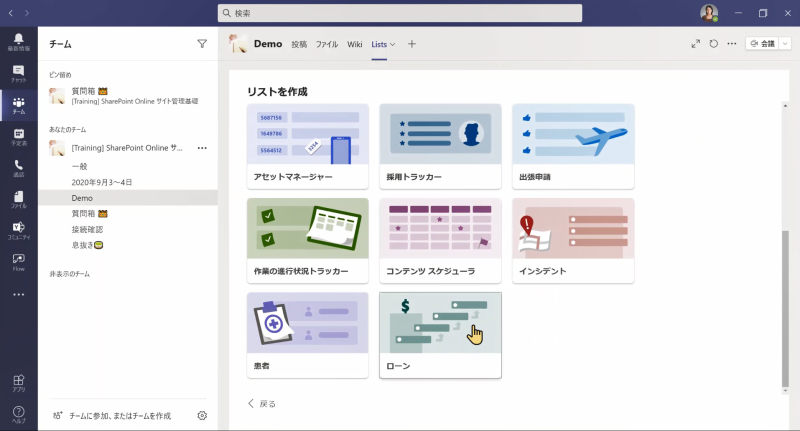Expand the tab to full view
Image resolution: width=800 pixels, height=431 pixels.
(x=695, y=44)
